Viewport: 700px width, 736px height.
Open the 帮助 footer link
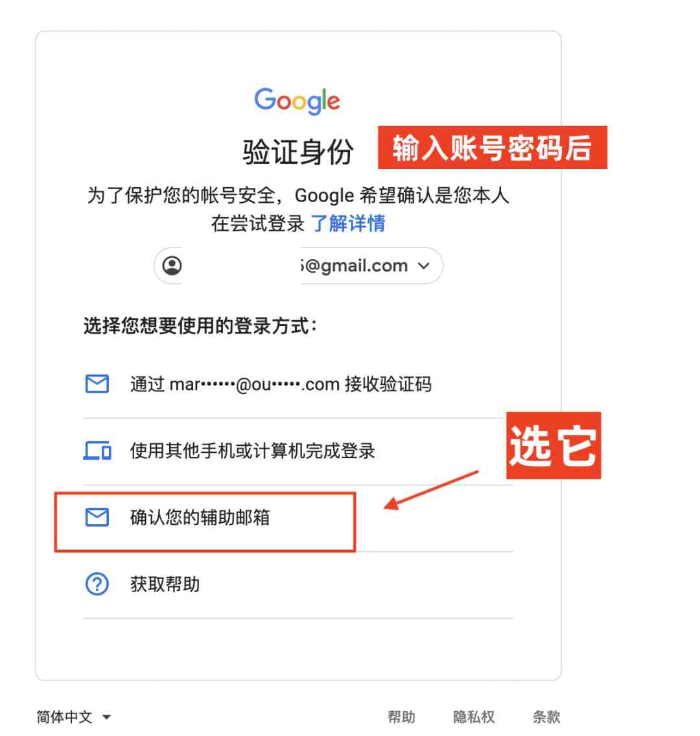pos(401,717)
